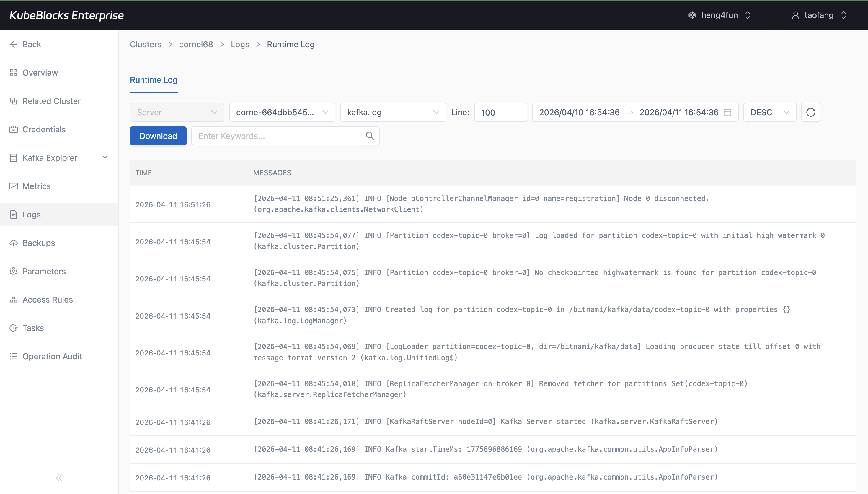Click the end date 2026/04/11 16:54:36
The image size is (868, 494).
point(678,112)
